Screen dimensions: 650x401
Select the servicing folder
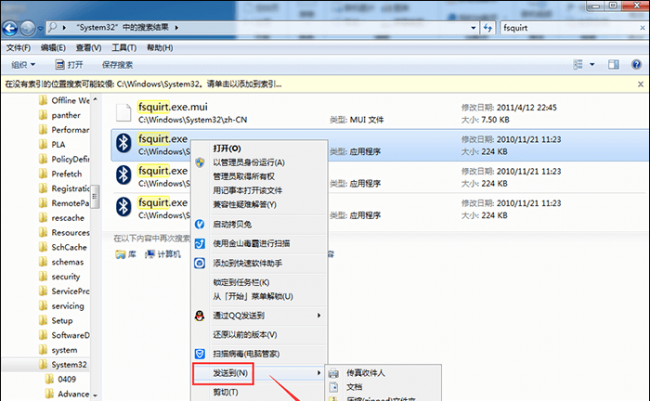click(68, 306)
